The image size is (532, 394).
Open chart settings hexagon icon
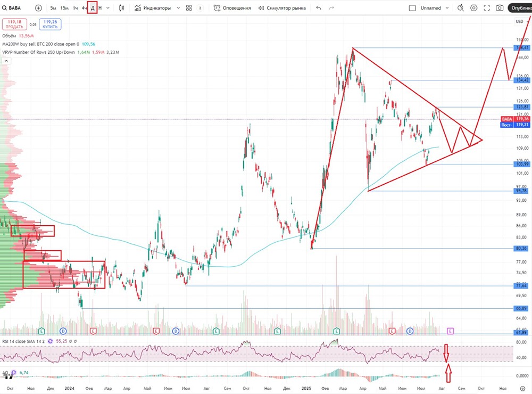[473, 8]
